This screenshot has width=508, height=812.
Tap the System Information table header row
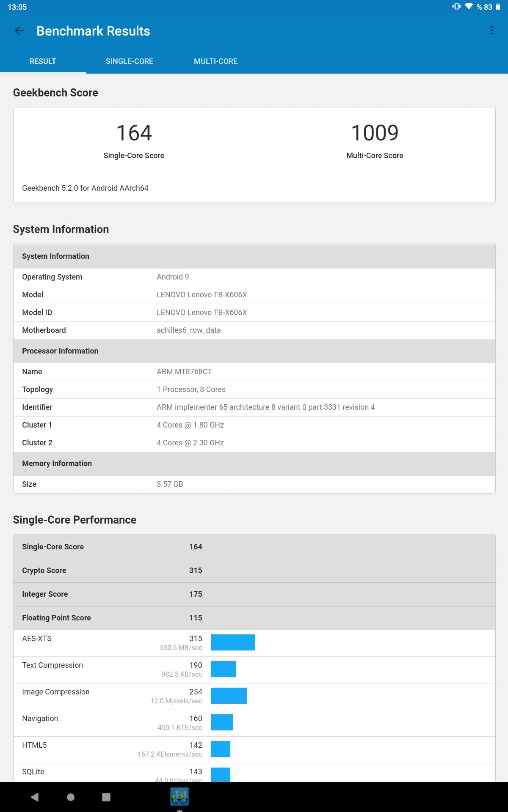pyautogui.click(x=254, y=256)
